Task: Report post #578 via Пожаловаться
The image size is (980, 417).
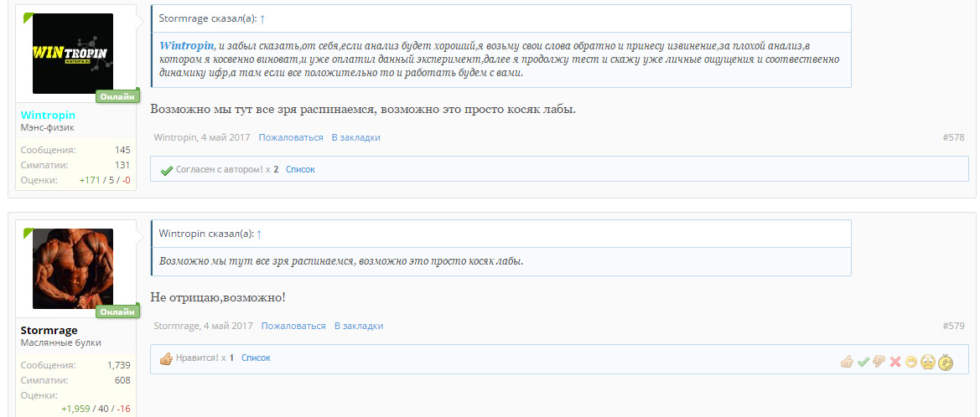Action: coord(290,137)
